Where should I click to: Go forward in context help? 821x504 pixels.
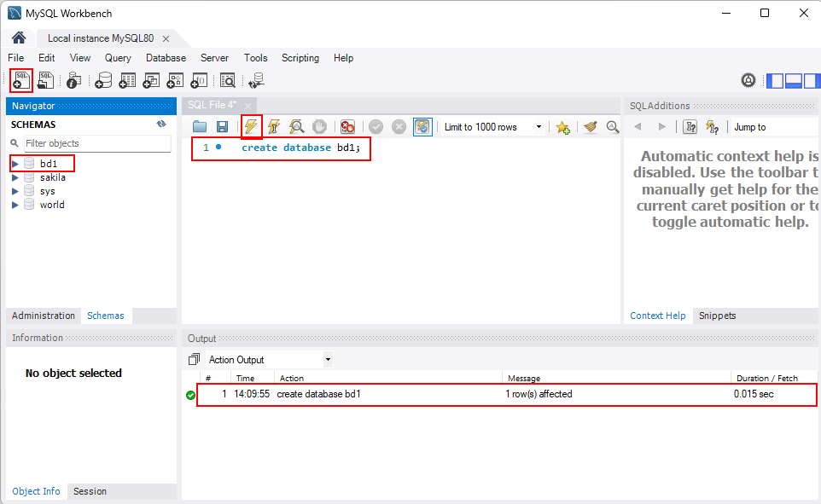(x=661, y=127)
